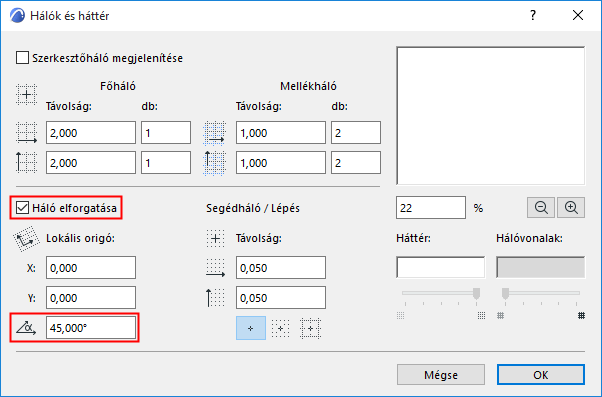Click the Főháló vertical spacing icon

(26, 162)
